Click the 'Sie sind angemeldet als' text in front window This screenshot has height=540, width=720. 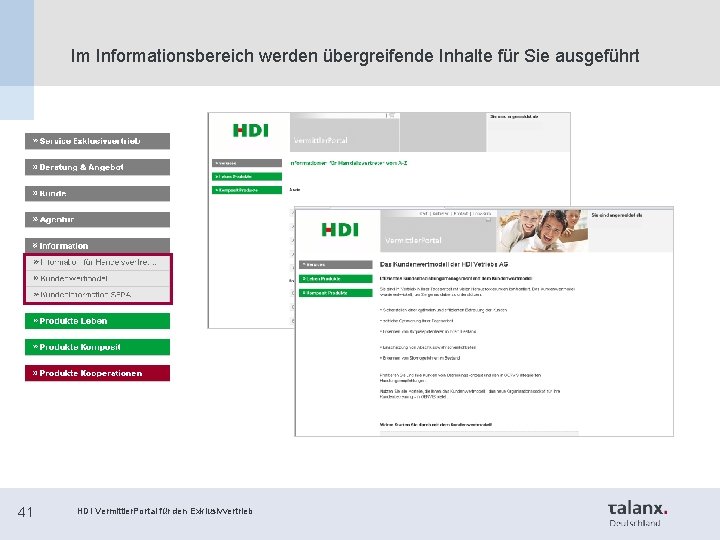click(x=617, y=215)
